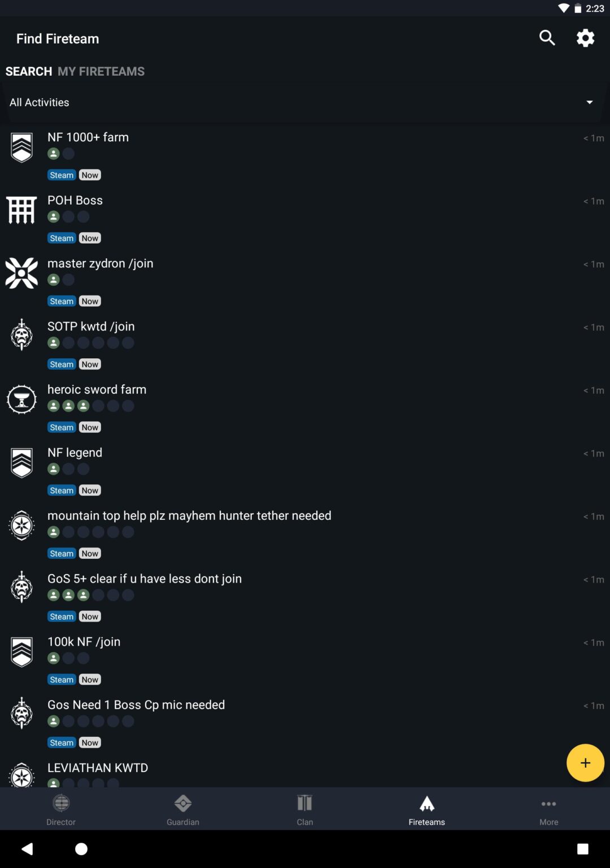The height and width of the screenshot is (868, 610).
Task: Click the dropdown arrow beside All Activities
Action: tap(589, 102)
